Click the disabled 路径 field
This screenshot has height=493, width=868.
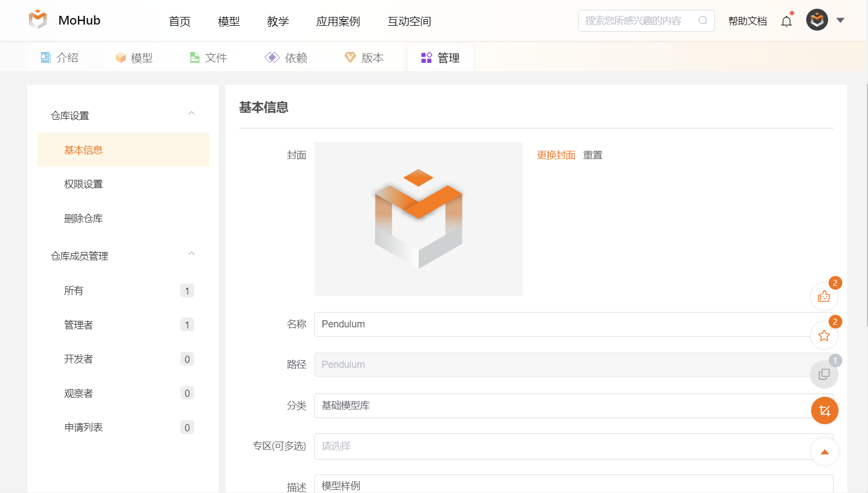(573, 365)
